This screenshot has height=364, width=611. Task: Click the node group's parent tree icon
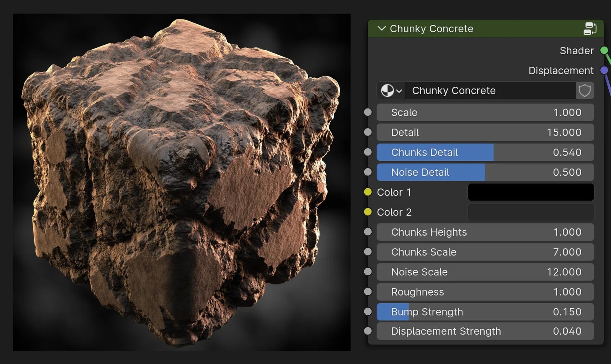pyautogui.click(x=590, y=28)
